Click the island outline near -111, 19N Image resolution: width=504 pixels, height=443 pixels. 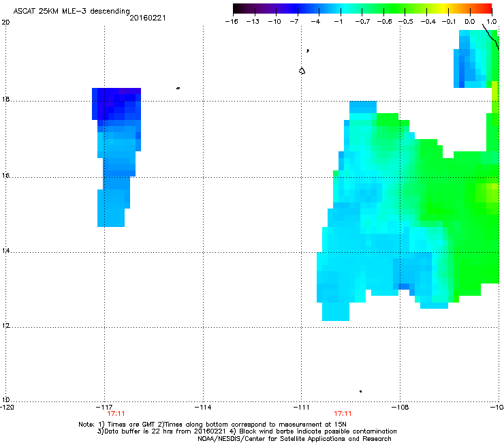pos(302,71)
